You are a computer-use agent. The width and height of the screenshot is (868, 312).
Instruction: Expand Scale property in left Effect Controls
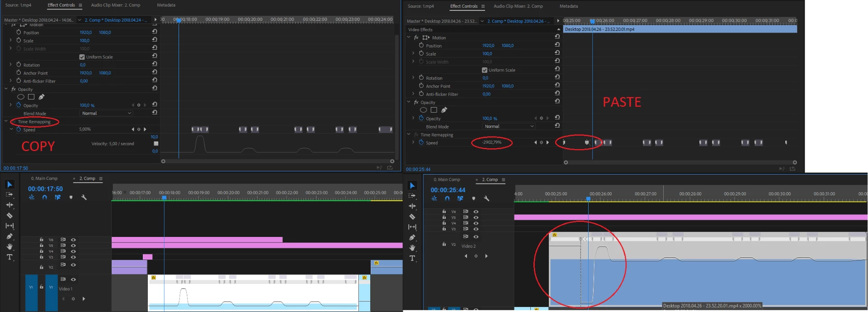pos(11,40)
